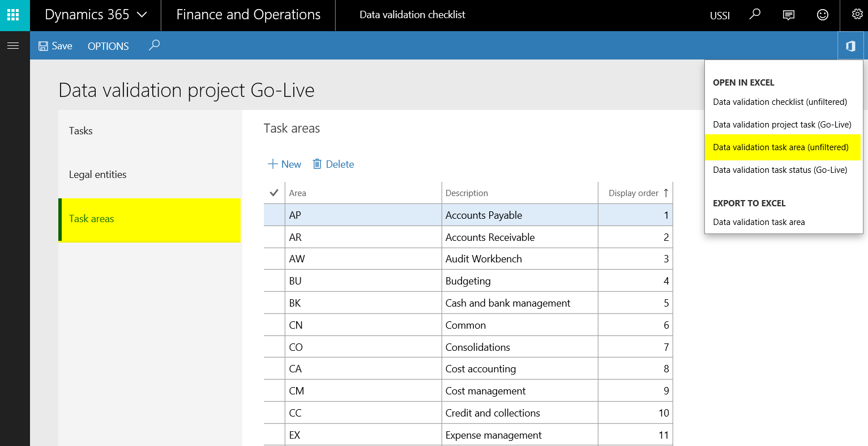Expand the Dynamics 365 dropdown chevron
This screenshot has width=868, height=446.
point(142,15)
